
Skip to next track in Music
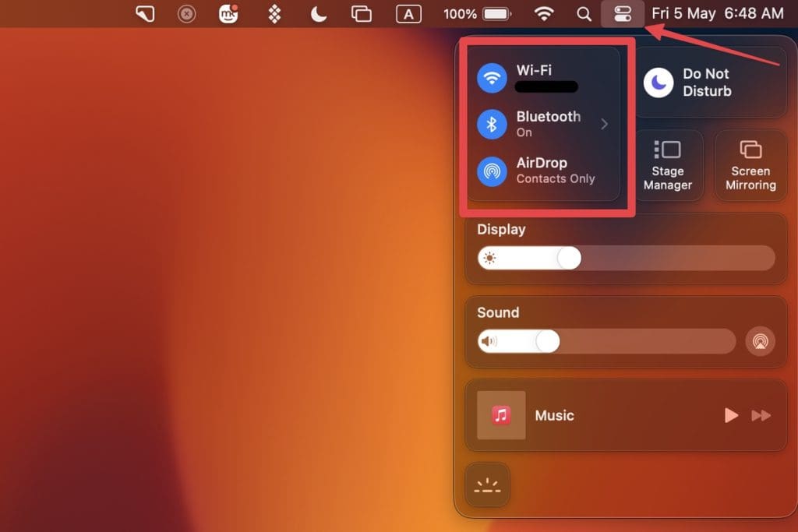pyautogui.click(x=761, y=416)
